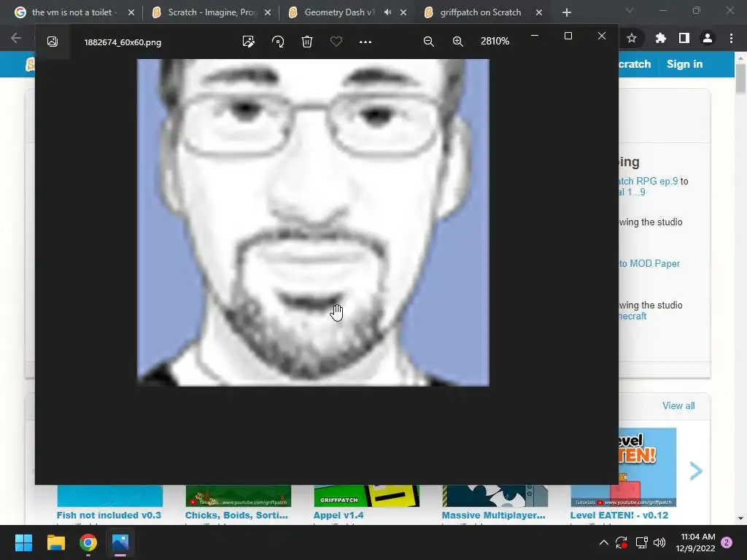
Task: Click the Photos gallery icon beside the filename
Action: [x=53, y=42]
